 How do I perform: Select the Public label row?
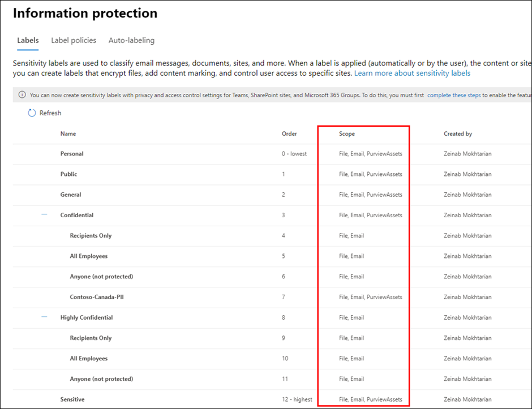pyautogui.click(x=272, y=174)
